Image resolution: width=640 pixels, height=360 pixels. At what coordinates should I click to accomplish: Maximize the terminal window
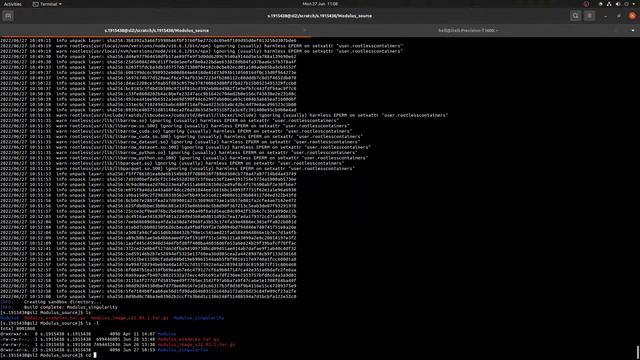[619, 16]
